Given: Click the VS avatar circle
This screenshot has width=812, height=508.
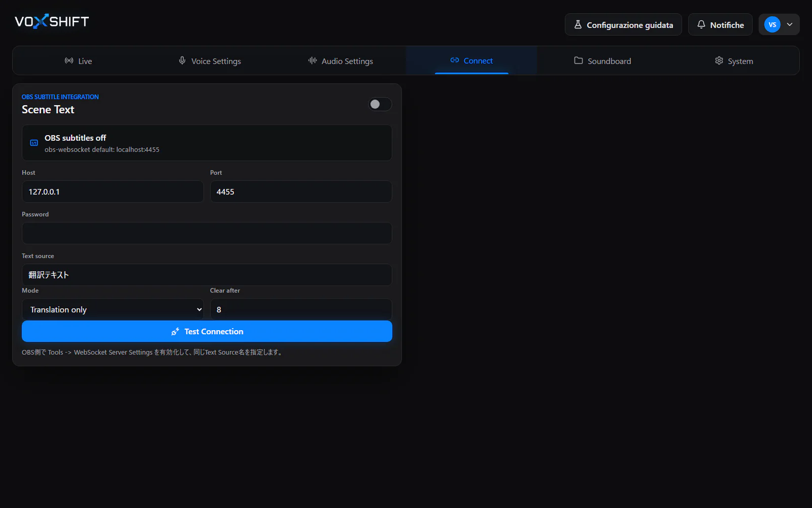Looking at the screenshot, I should [x=772, y=24].
